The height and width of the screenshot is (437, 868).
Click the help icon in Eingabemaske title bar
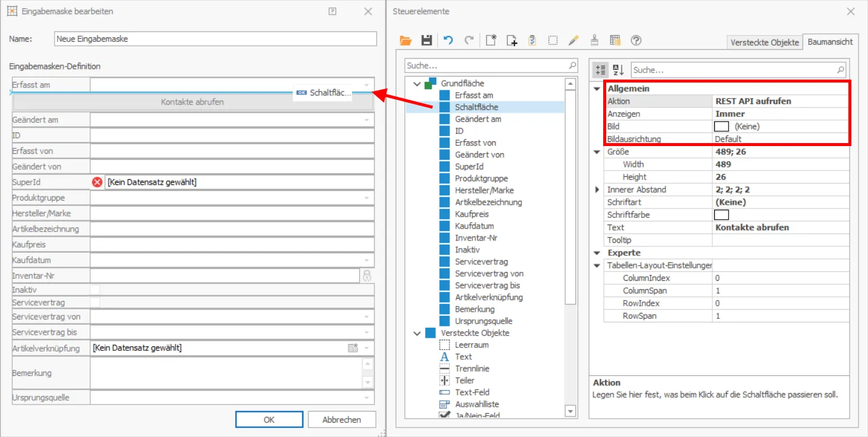point(333,11)
